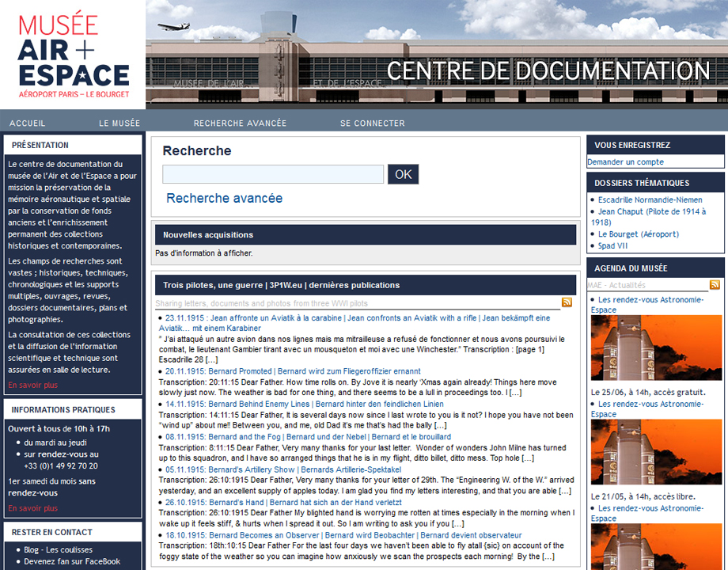Click the 'Le 21/05, à 14h, accès libre.' text
The width and height of the screenshot is (728, 570).
[x=643, y=496]
